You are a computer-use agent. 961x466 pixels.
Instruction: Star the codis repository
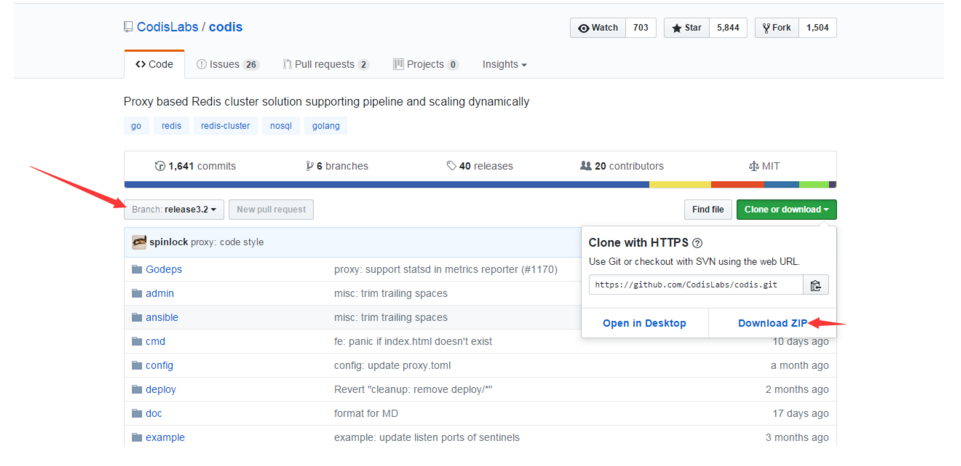[688, 28]
